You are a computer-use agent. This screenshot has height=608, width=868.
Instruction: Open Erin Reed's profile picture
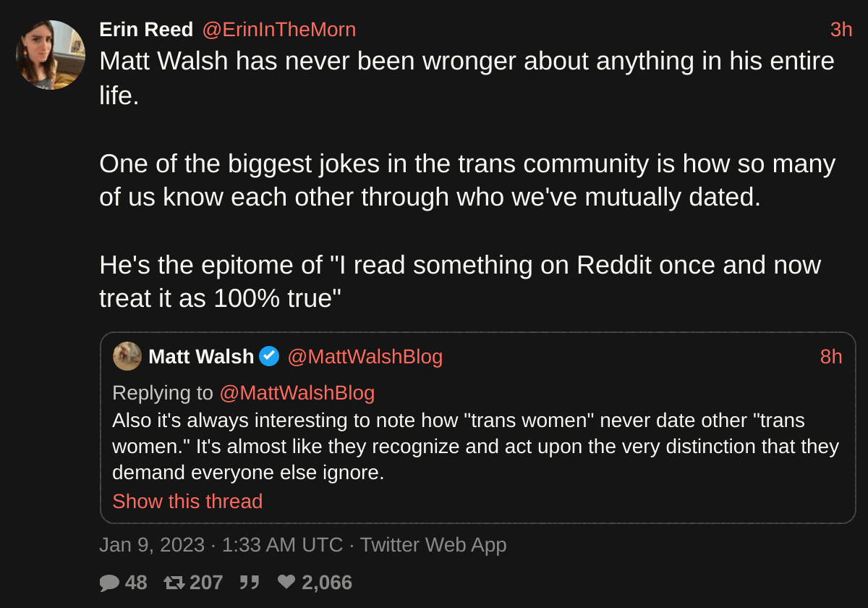tap(51, 55)
